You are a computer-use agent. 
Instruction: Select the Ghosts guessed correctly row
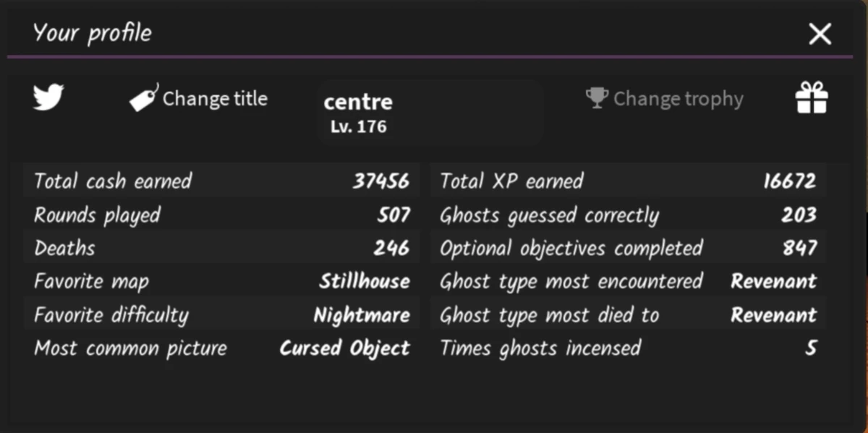pyautogui.click(x=628, y=215)
